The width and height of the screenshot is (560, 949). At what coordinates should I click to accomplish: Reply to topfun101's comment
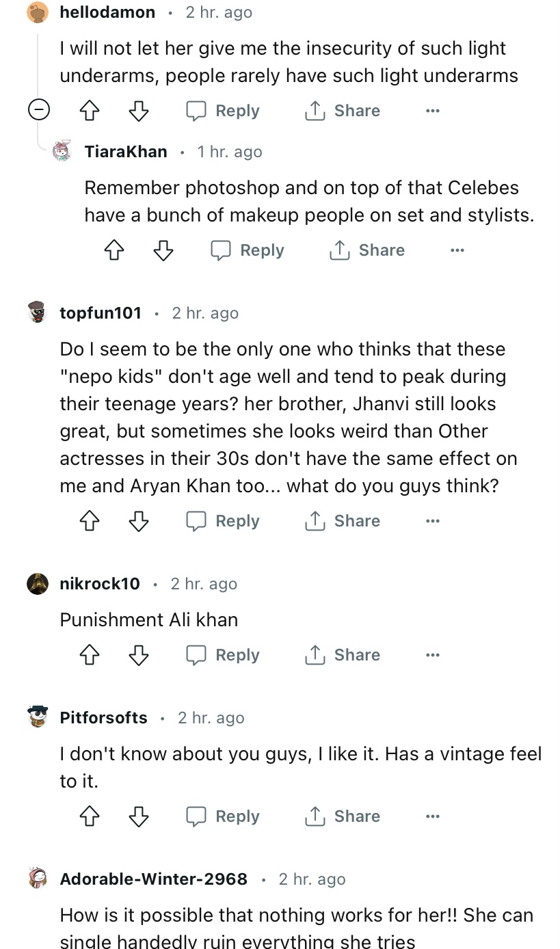click(223, 521)
